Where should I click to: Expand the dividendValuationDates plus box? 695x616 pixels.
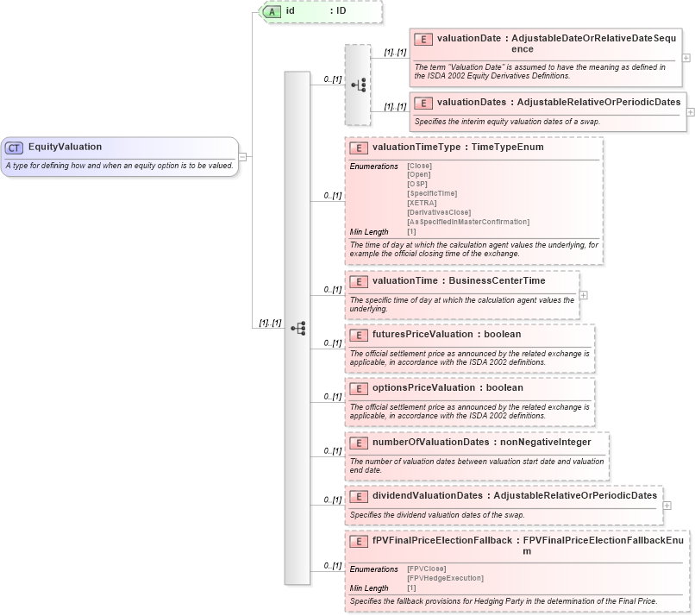click(667, 506)
